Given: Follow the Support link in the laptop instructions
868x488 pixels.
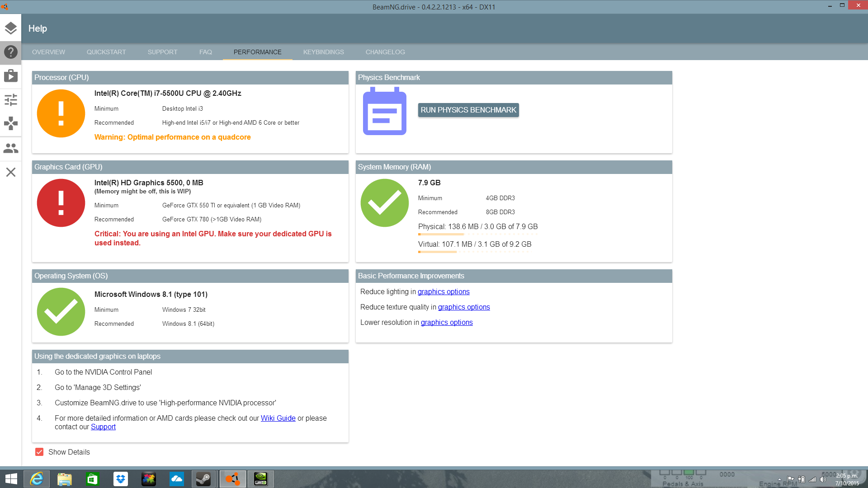Looking at the screenshot, I should pyautogui.click(x=103, y=427).
